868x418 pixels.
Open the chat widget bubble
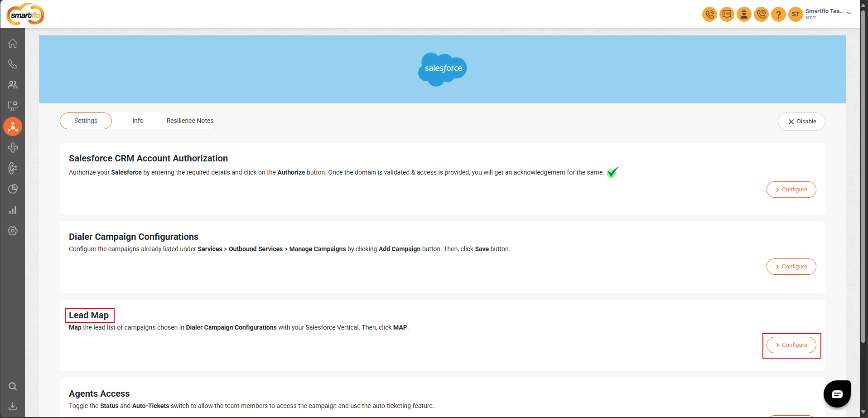tap(837, 394)
